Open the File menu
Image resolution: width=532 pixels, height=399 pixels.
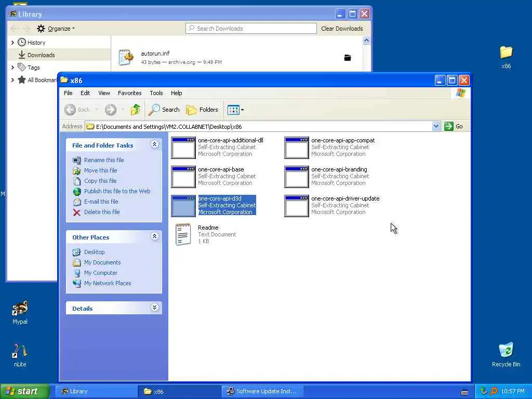pos(68,93)
